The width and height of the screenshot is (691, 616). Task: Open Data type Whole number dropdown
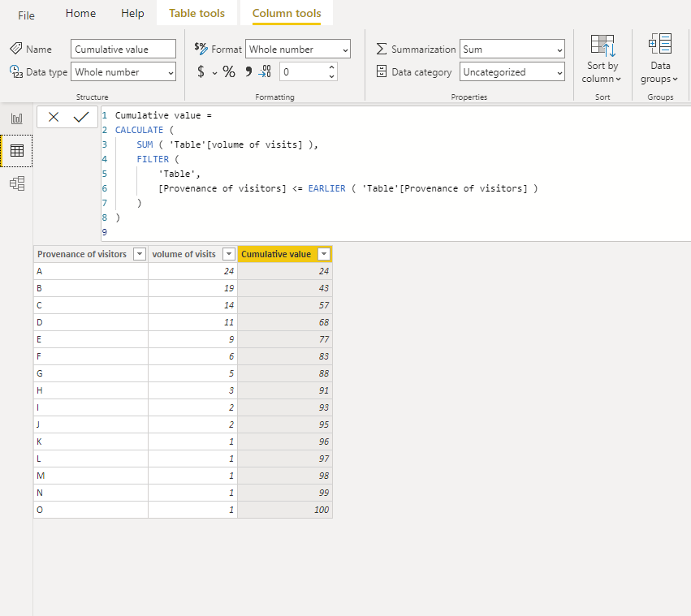coord(123,71)
